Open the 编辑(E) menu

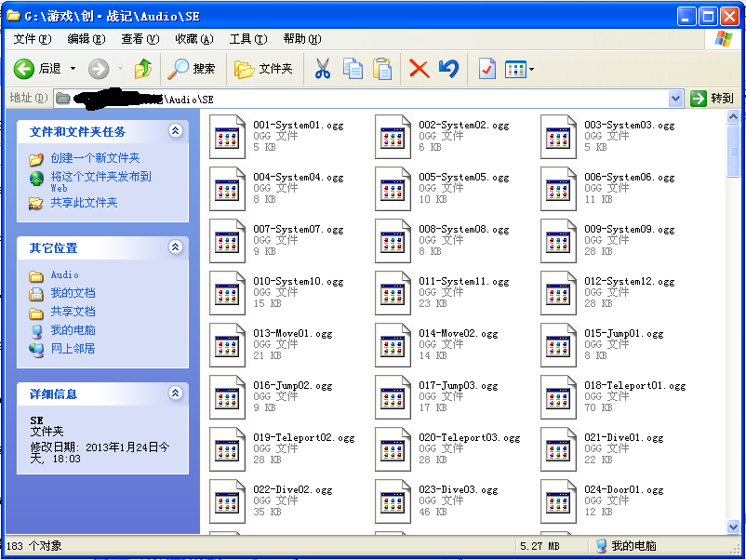click(87, 39)
